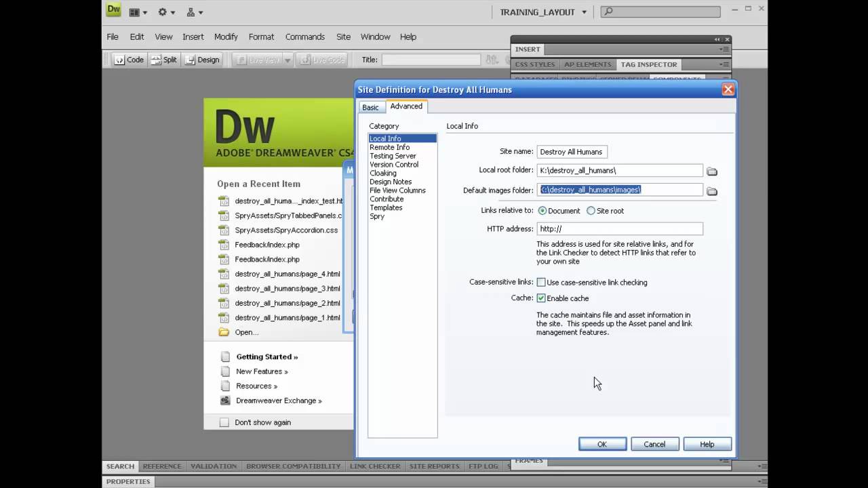Viewport: 868px width, 488px height.
Task: Open the Layout icon menu in application bar
Action: [138, 12]
